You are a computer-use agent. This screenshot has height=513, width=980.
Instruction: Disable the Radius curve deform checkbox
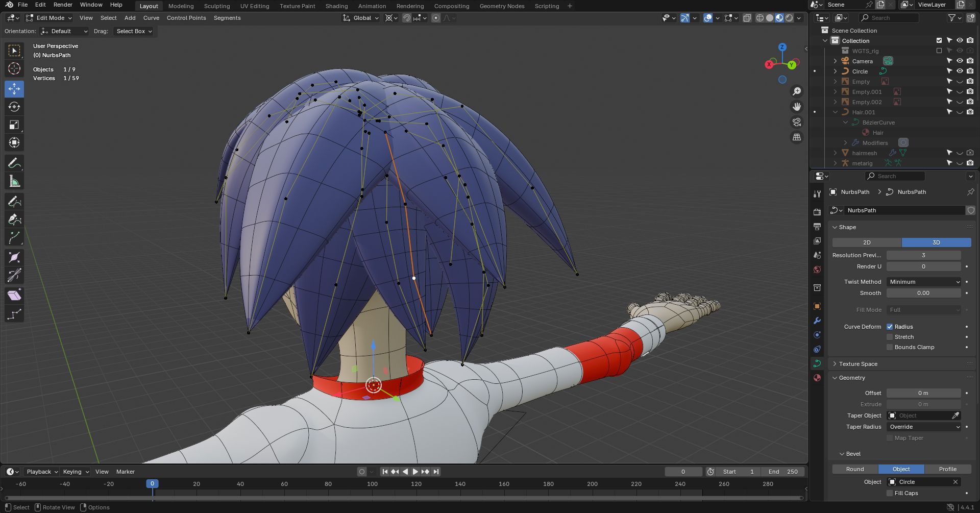890,327
